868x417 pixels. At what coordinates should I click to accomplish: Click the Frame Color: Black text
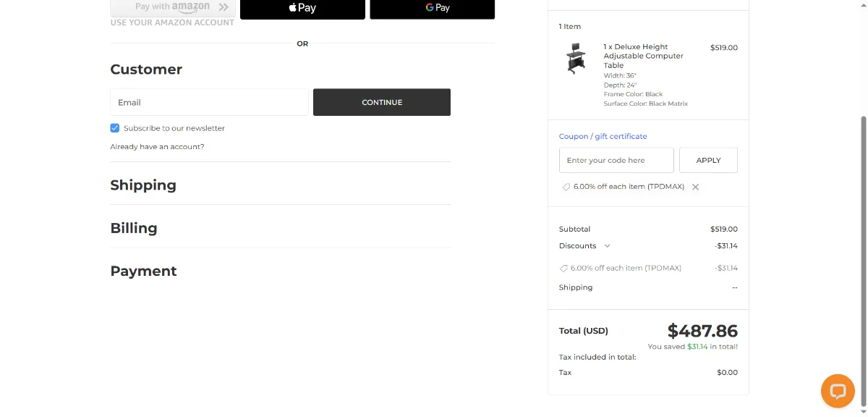click(x=634, y=94)
